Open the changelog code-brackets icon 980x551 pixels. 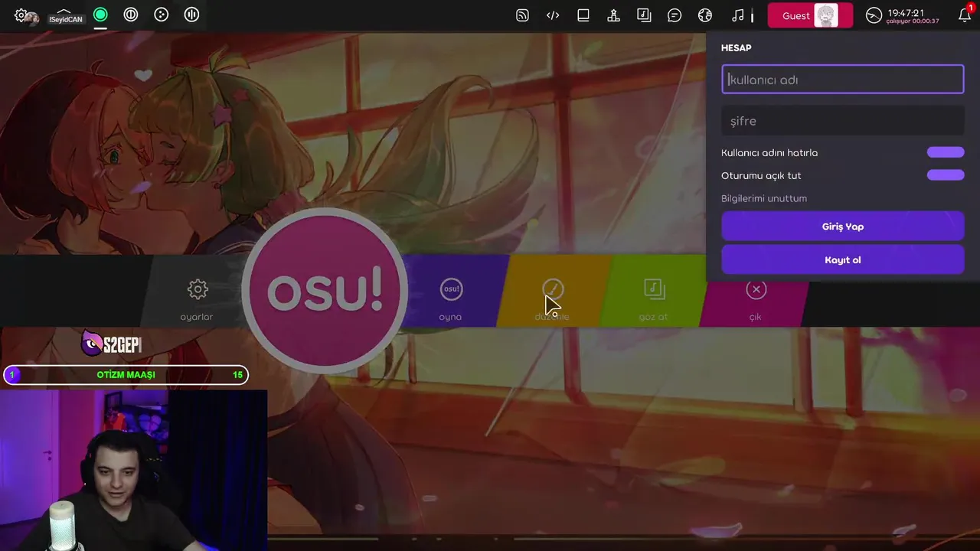point(553,15)
